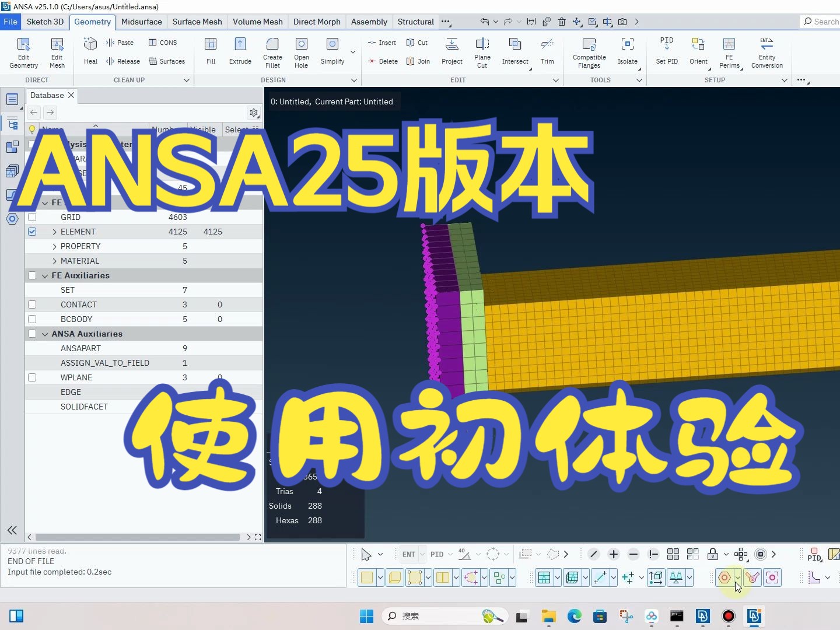
Task: Click the Delete button
Action: point(383,61)
